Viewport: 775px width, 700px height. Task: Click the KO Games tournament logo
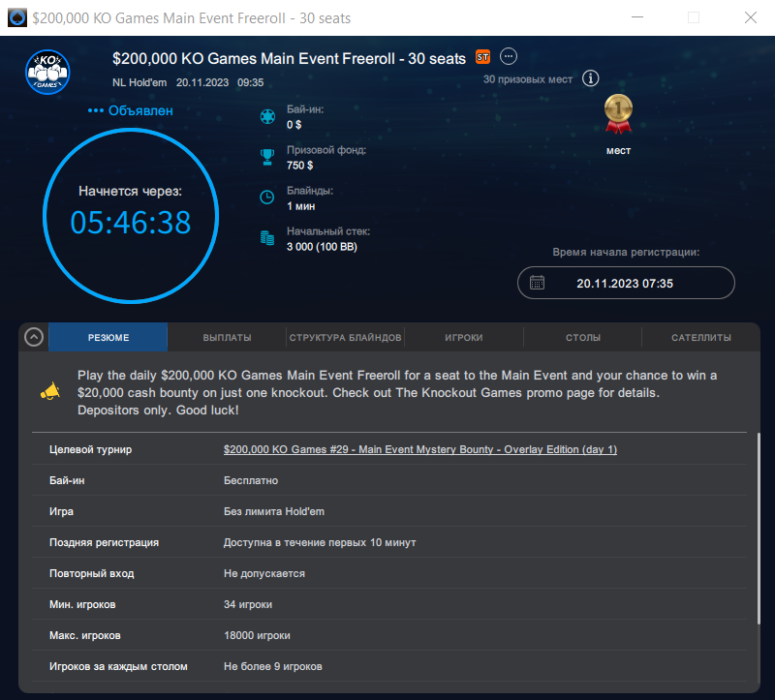pos(48,71)
